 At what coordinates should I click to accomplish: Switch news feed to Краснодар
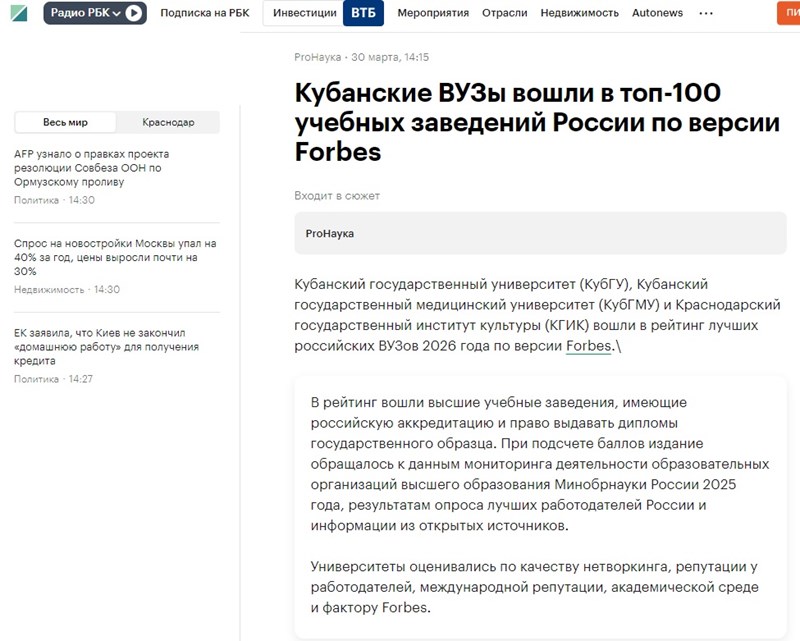pyautogui.click(x=168, y=122)
